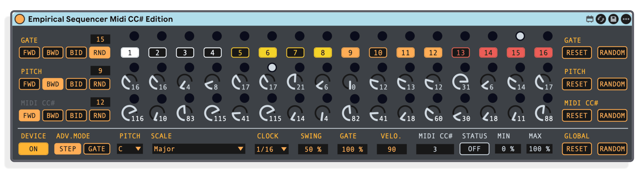
Task: Save preset with the disk icon
Action: pos(613,19)
